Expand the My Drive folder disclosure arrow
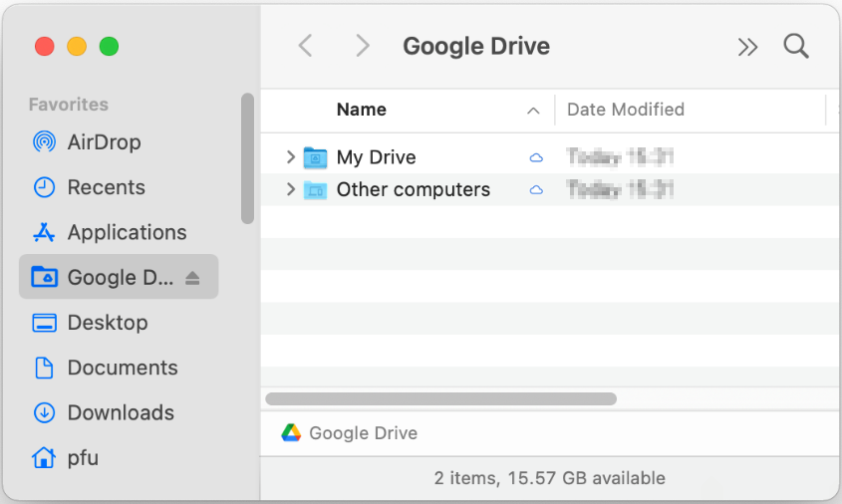 click(290, 157)
